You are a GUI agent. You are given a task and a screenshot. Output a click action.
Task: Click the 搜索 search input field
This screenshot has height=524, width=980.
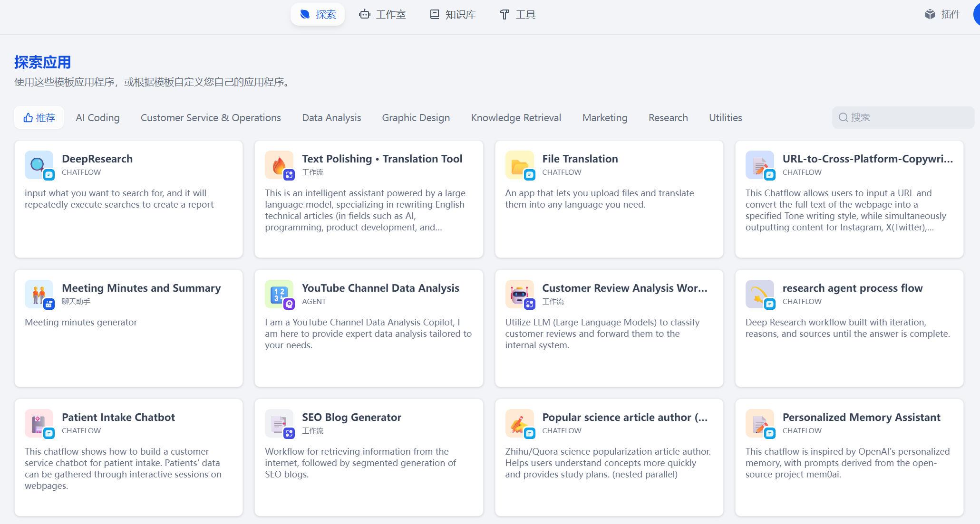908,117
